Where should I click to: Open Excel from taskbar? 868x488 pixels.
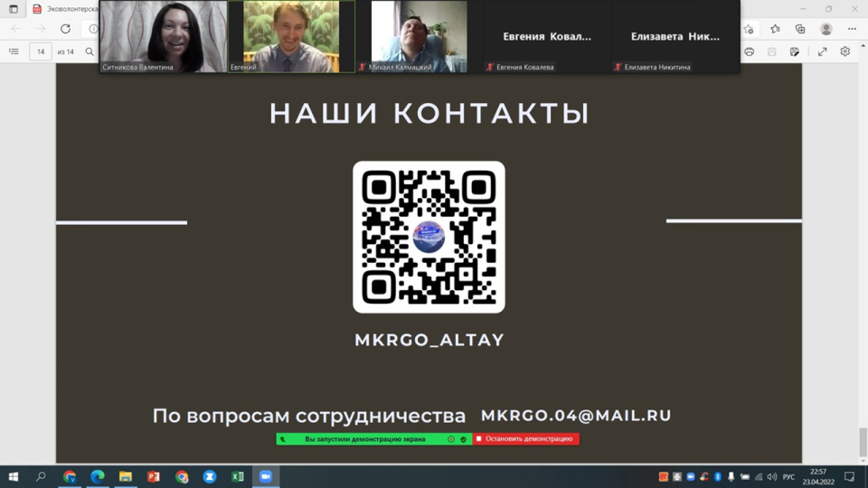click(x=238, y=476)
